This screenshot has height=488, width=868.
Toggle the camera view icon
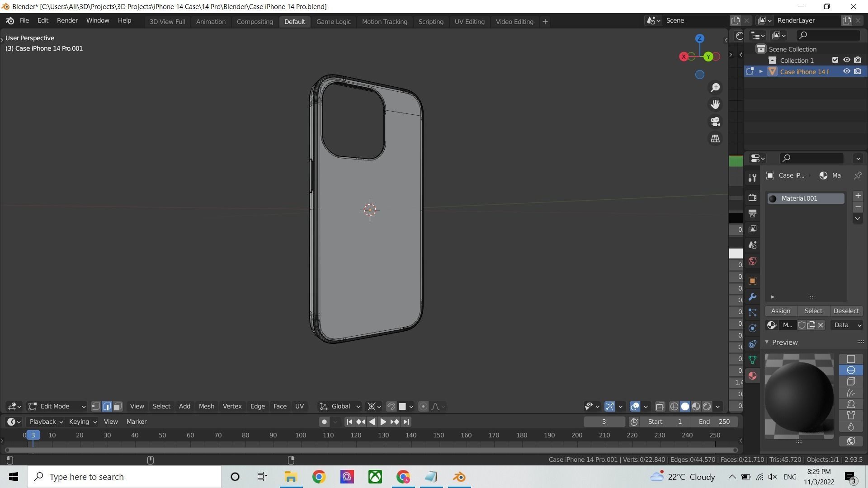tap(715, 122)
